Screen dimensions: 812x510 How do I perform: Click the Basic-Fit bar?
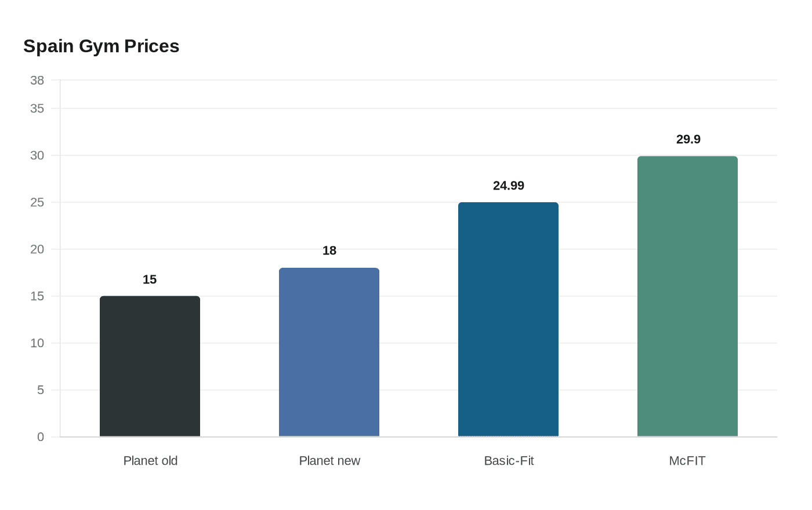508,319
